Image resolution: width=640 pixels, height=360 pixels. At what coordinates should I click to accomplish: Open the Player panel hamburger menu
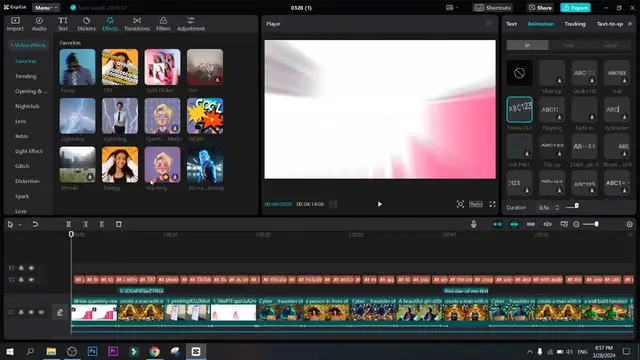point(489,24)
